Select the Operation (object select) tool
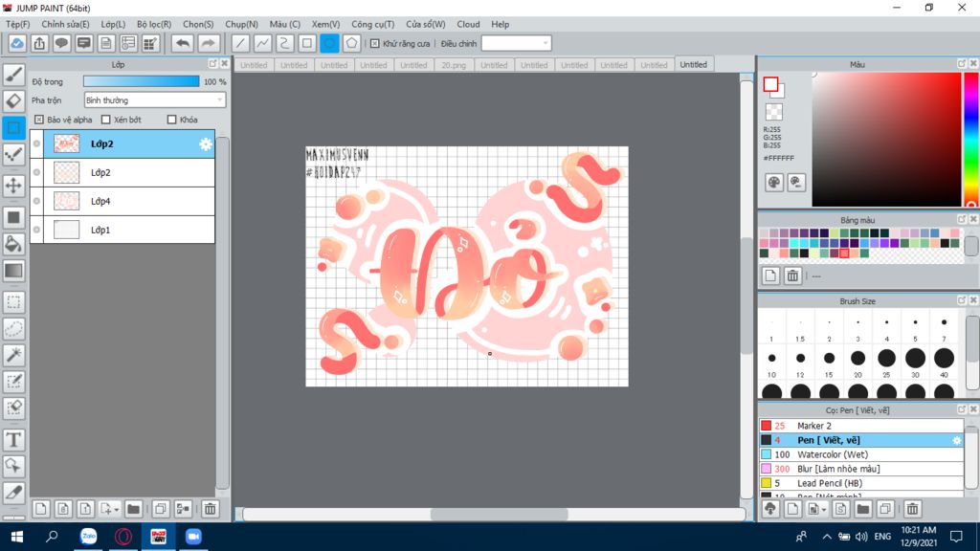Screen dimensions: 980x551 pyautogui.click(x=13, y=466)
